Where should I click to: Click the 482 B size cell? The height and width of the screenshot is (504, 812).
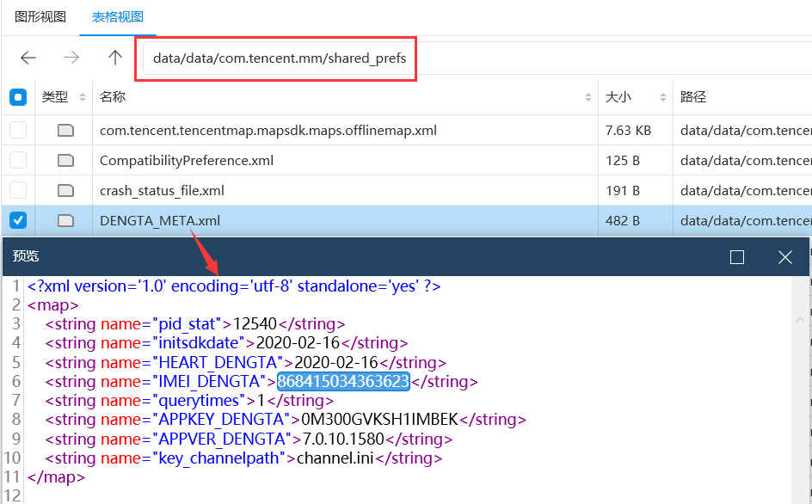tap(623, 221)
